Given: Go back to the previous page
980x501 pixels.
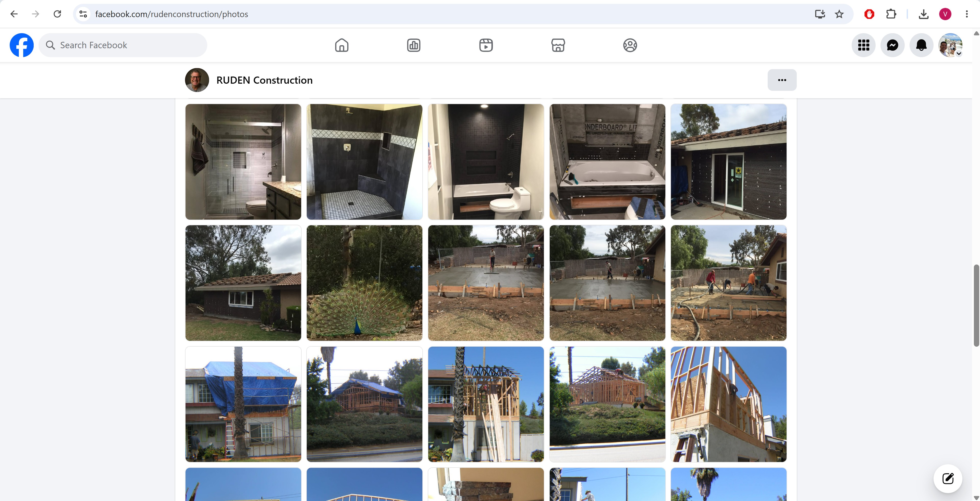Looking at the screenshot, I should [14, 14].
